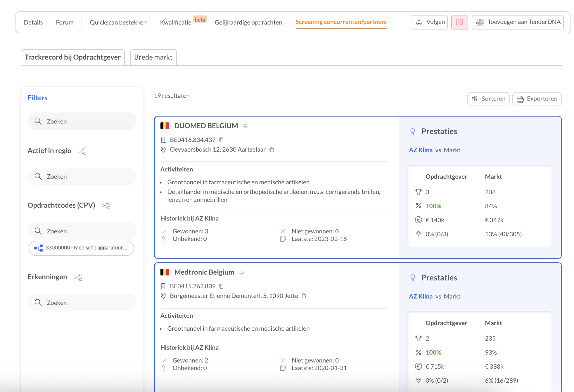Viewport: 574px width, 392px height.
Task: Toggle the follow eye next to DUOMED BELGIUM
Action: [x=245, y=126]
